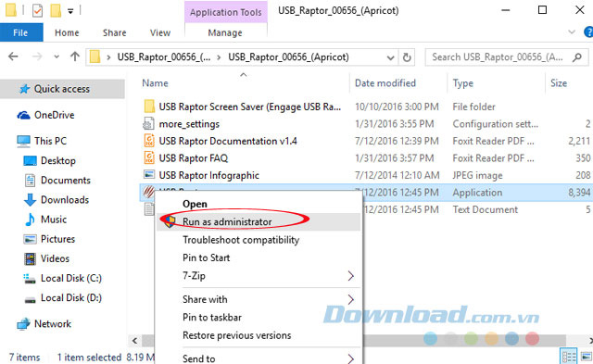Select USB Raptor Documentation v1.4 PDF icon
Viewport: 593px width, 364px height.
click(x=149, y=141)
